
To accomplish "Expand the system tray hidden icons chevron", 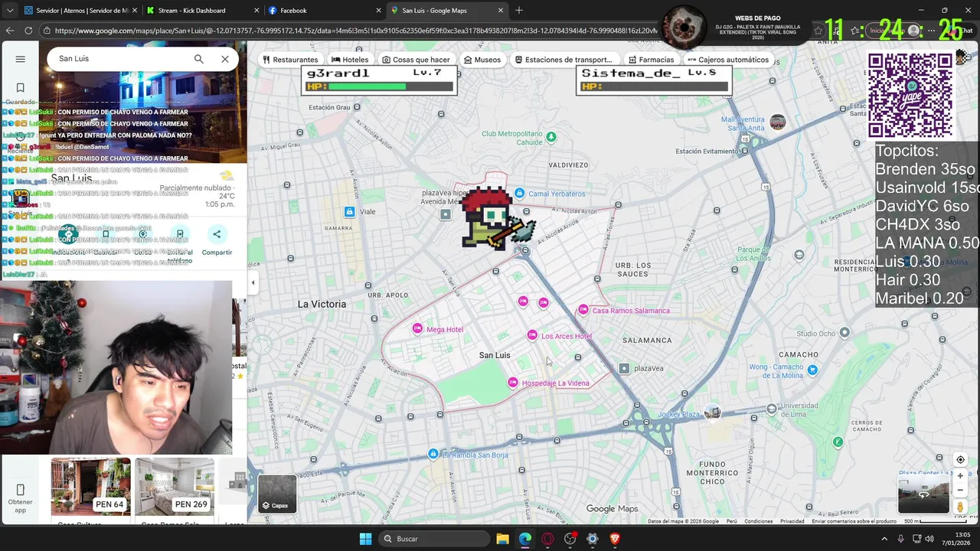I will coord(884,539).
